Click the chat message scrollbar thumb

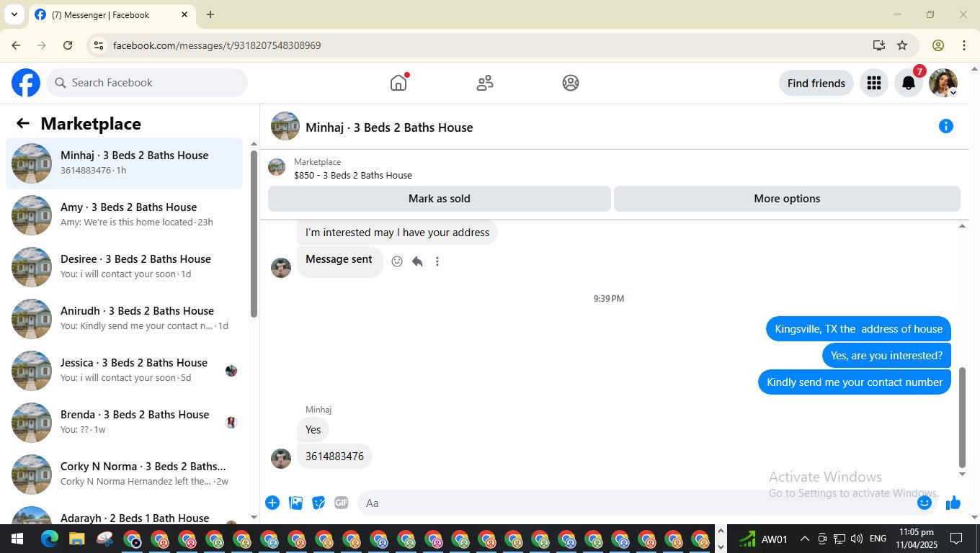962,418
